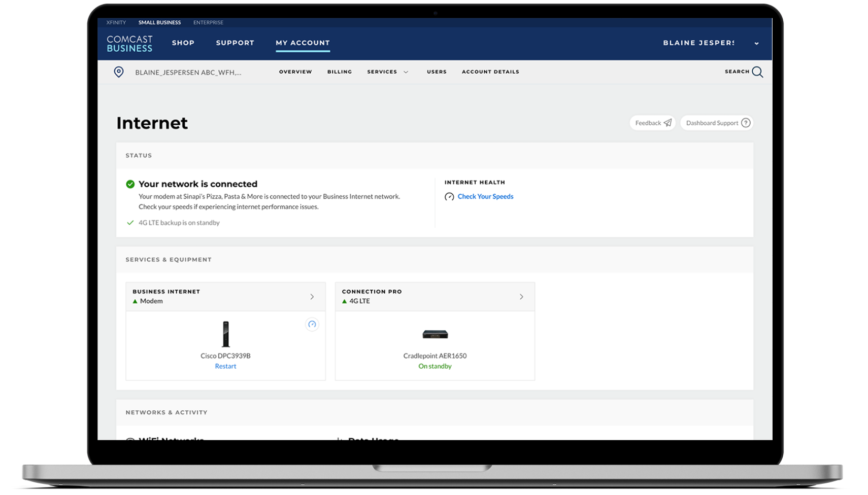Click the Connection Pro card header
Screen dimensions: 868x495
435,297
